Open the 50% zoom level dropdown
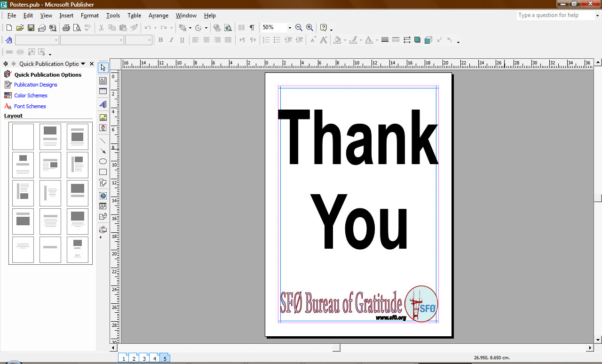This screenshot has width=602, height=364. [x=290, y=28]
